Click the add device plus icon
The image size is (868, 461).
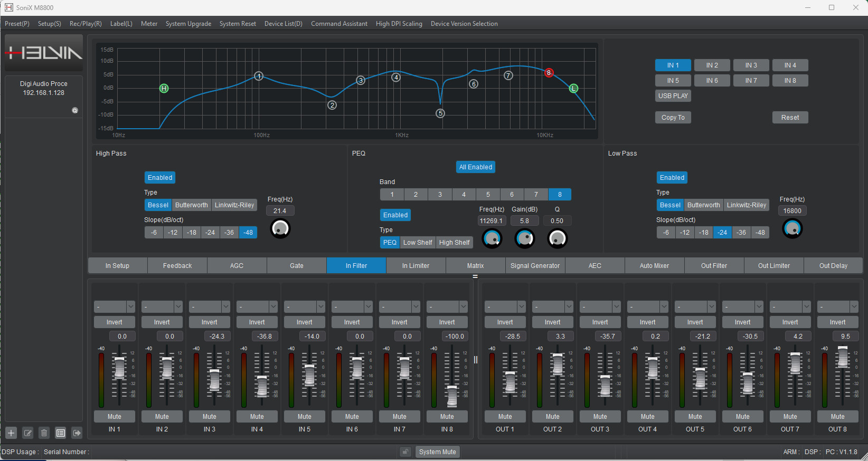(11, 433)
